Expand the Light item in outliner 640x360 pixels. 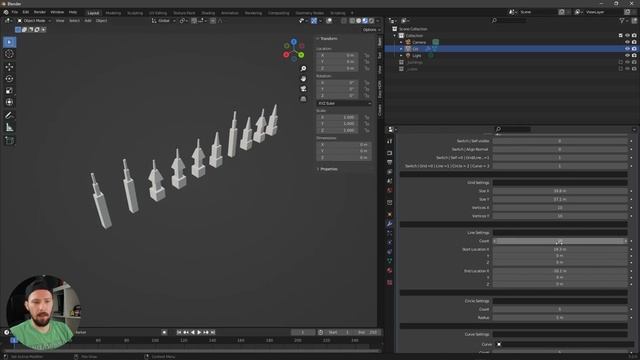401,56
